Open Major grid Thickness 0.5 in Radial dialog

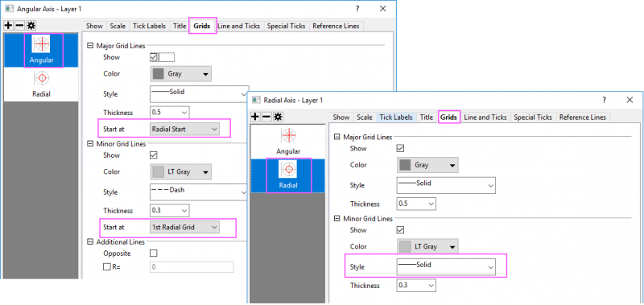[416, 204]
